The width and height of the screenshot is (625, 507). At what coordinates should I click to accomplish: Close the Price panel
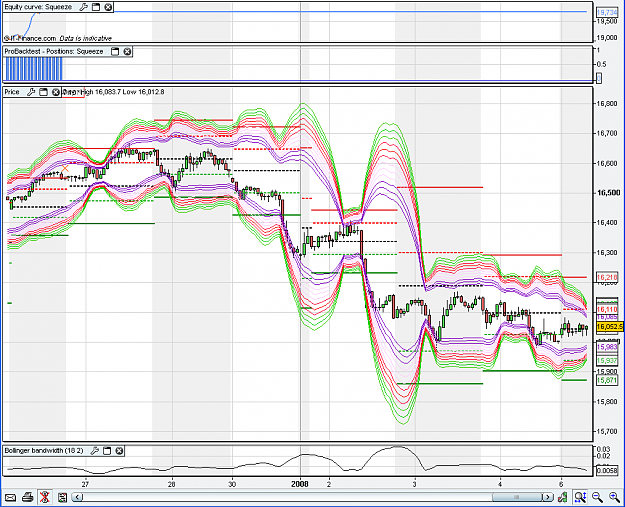[x=56, y=92]
